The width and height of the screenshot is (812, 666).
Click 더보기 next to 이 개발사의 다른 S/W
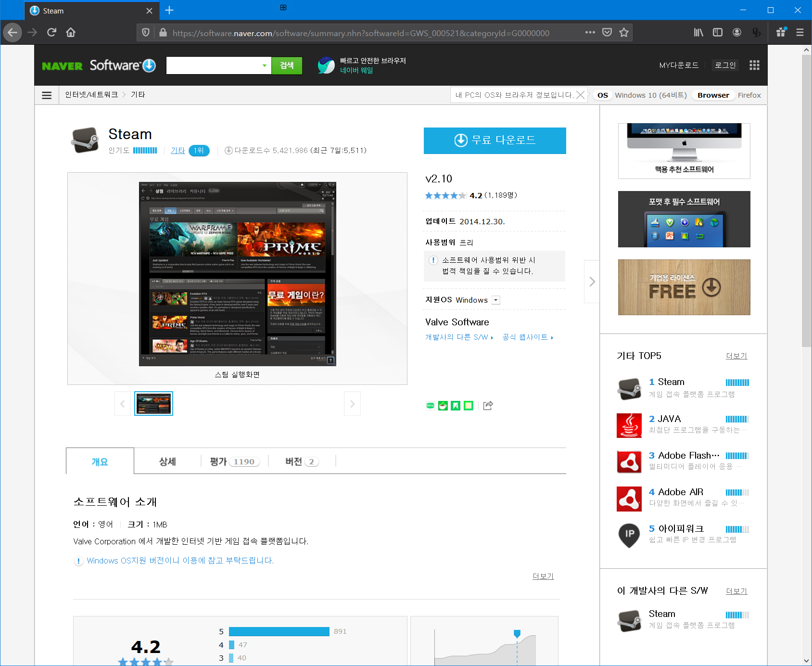click(736, 591)
